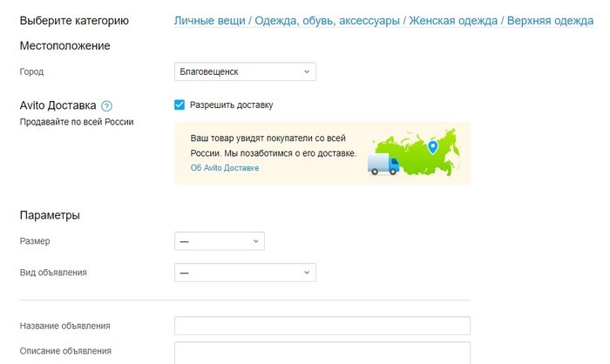
Task: Focus the Название объявления input field
Action: coord(322,326)
